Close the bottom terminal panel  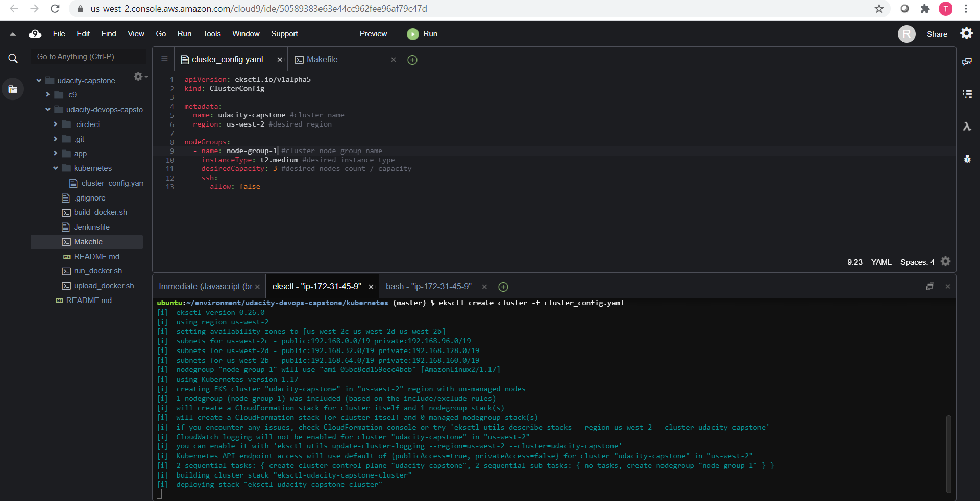tap(947, 286)
